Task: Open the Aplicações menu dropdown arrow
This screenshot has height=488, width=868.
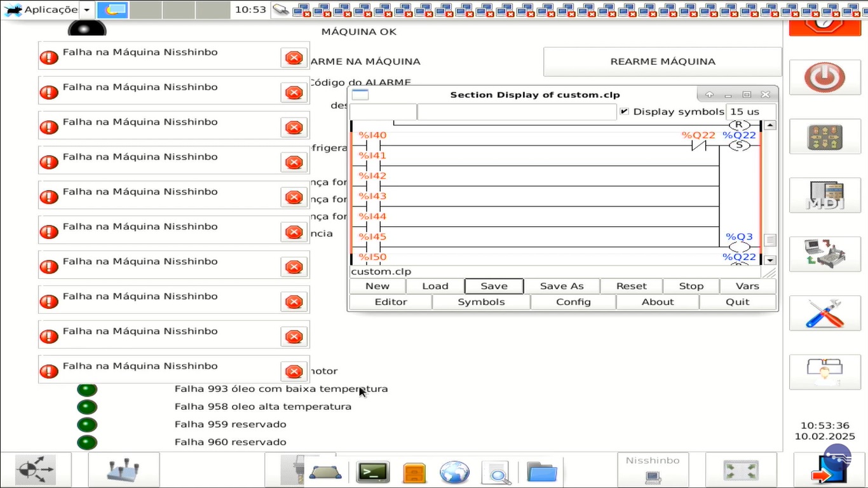Action: click(87, 10)
